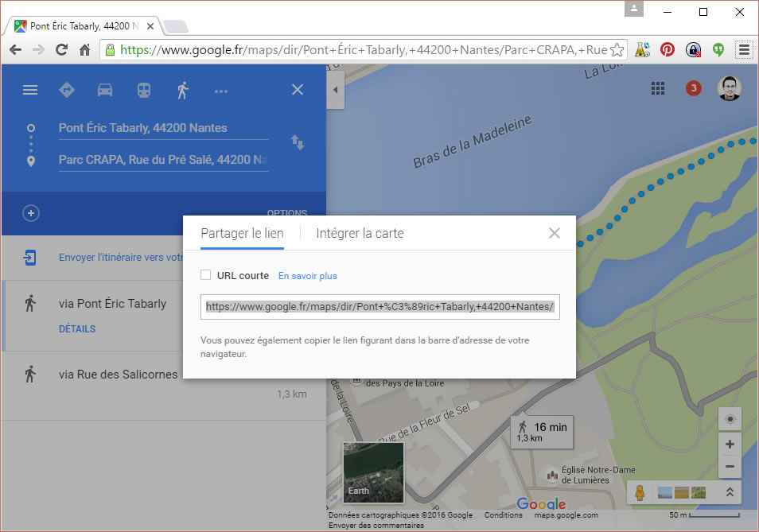759x532 pixels.
Task: Add a destination with plus icon
Action: 31,213
